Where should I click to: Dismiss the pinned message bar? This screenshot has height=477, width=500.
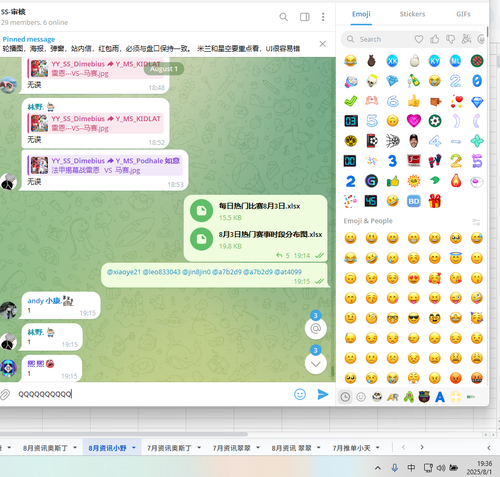click(322, 44)
